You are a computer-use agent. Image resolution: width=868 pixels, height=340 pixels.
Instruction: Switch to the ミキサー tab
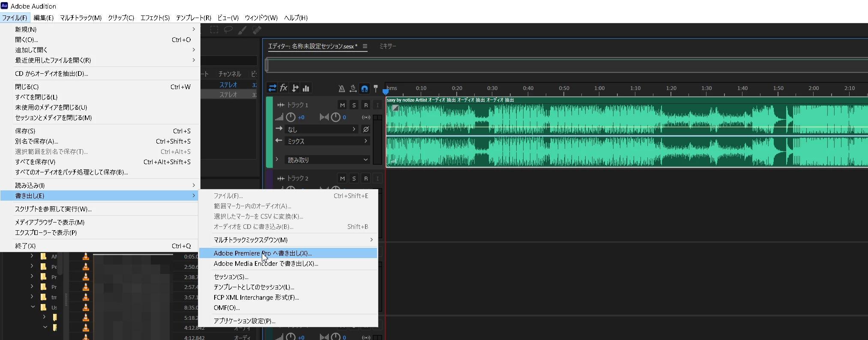click(388, 46)
